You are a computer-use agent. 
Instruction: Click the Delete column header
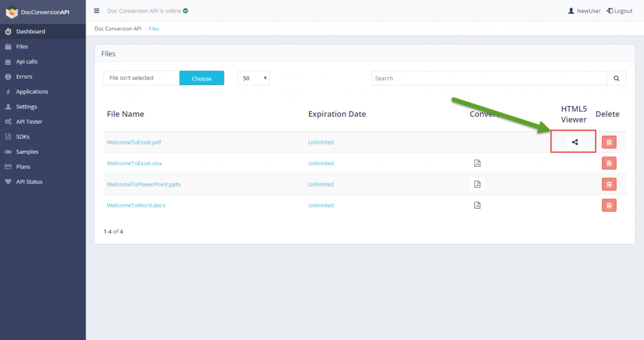point(608,114)
